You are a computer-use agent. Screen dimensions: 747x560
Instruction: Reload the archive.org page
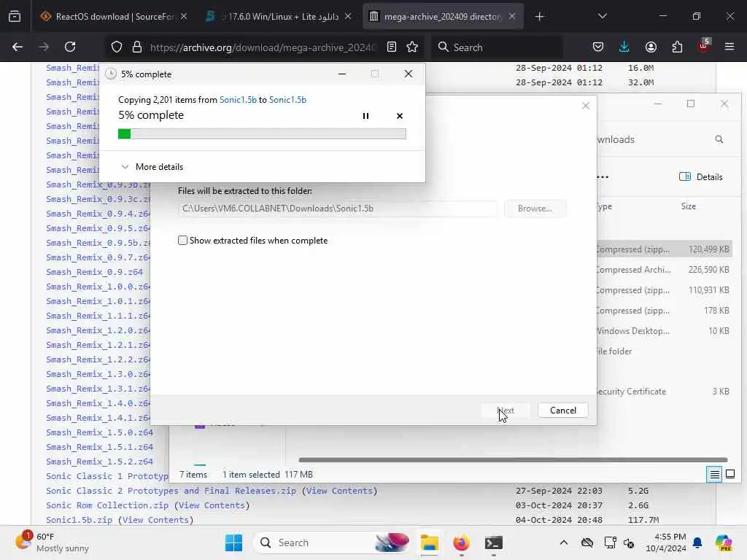click(70, 47)
